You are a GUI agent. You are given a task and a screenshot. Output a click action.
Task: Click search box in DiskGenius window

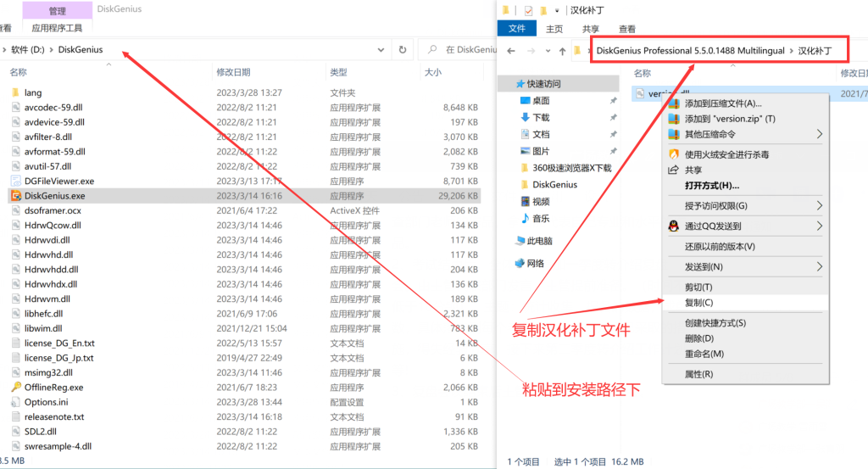point(459,49)
